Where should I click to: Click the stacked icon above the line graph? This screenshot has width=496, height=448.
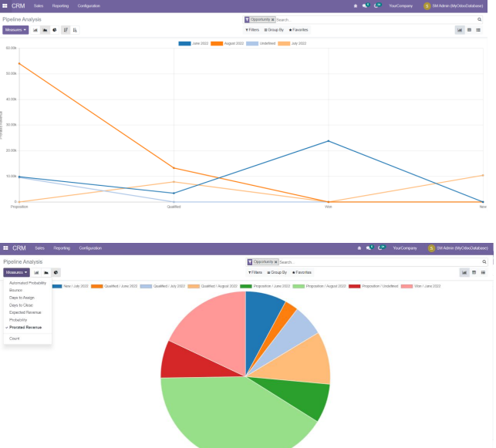coord(66,30)
